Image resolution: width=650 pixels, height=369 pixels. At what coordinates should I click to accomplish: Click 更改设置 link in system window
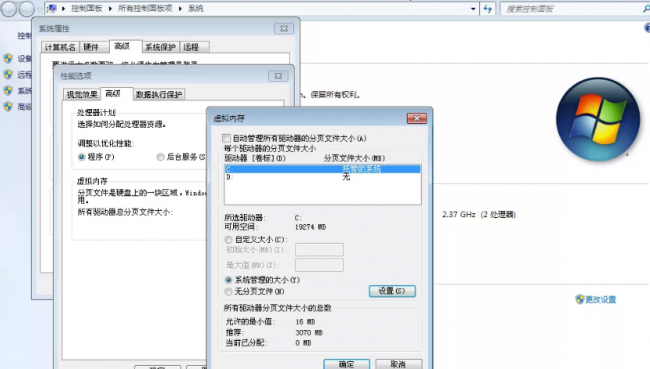601,299
